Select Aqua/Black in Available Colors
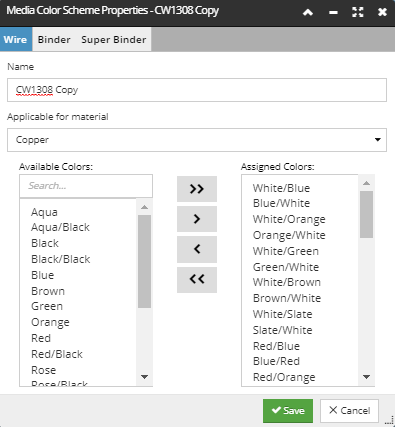The image size is (395, 427). click(x=60, y=227)
